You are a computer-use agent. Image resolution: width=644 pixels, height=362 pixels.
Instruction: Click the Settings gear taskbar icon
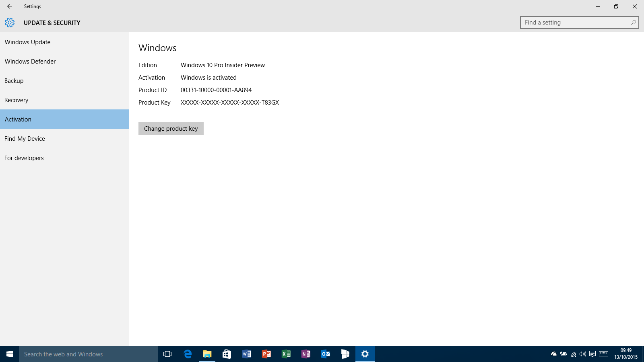point(365,354)
